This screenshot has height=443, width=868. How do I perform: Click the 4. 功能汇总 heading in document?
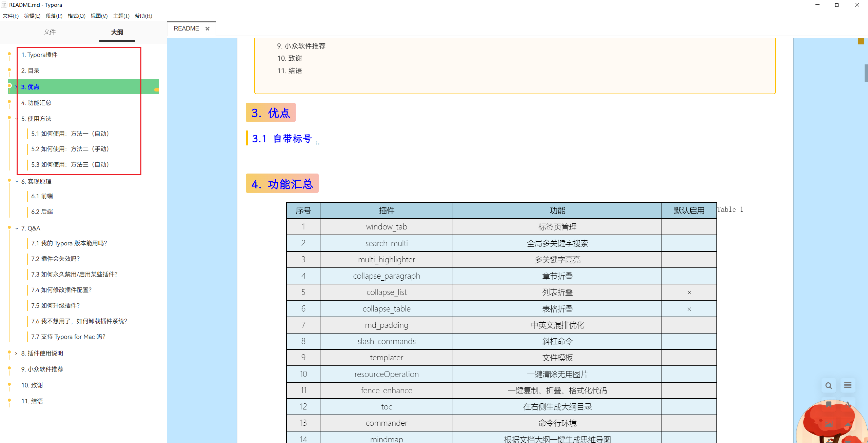pyautogui.click(x=282, y=183)
